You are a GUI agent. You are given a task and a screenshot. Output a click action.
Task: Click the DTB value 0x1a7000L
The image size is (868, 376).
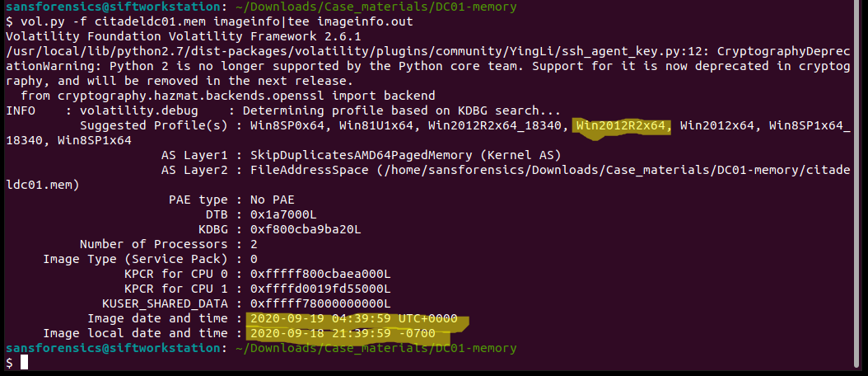[283, 214]
